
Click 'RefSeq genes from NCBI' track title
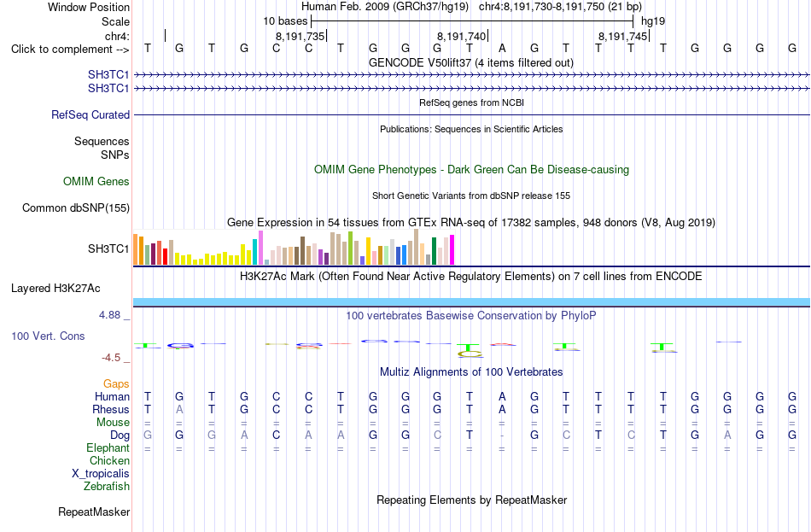coord(471,102)
